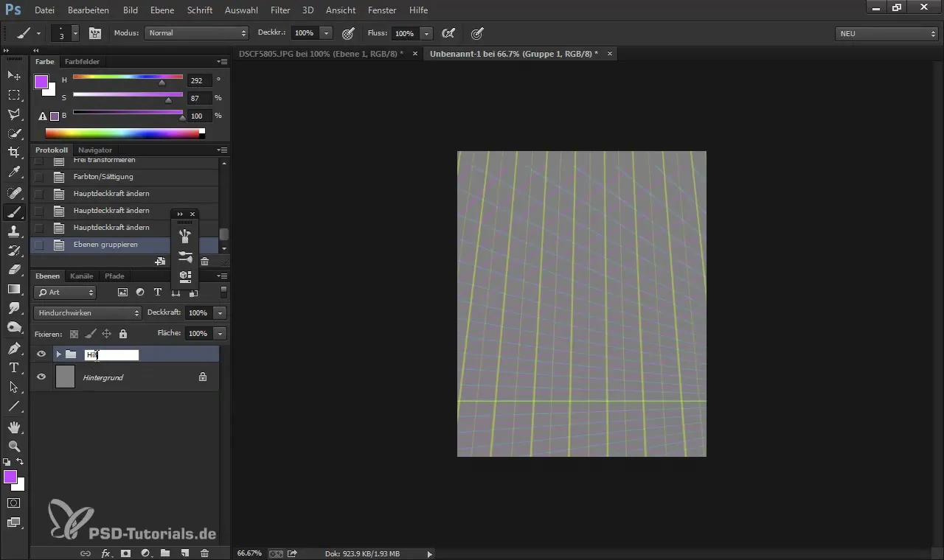Expand the group layer arrow
Viewport: 944px width, 560px height.
pyautogui.click(x=58, y=354)
